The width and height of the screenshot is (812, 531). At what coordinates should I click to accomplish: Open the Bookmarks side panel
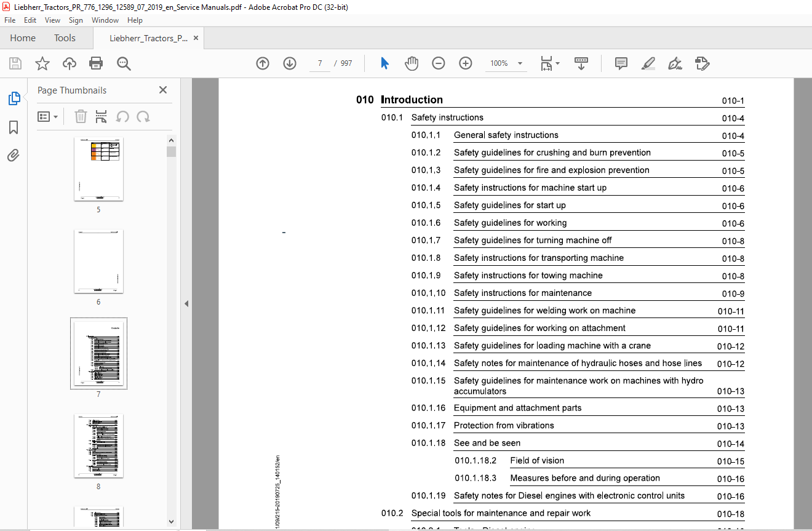pyautogui.click(x=14, y=127)
